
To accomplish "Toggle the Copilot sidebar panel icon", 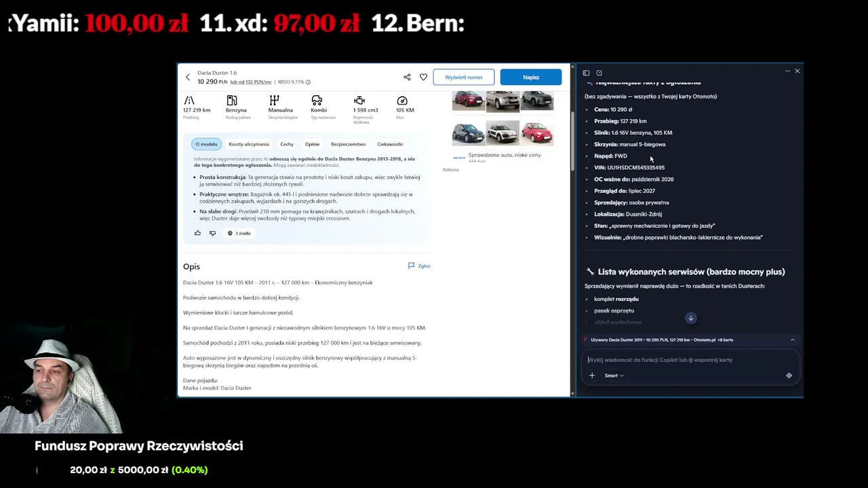I will click(586, 73).
